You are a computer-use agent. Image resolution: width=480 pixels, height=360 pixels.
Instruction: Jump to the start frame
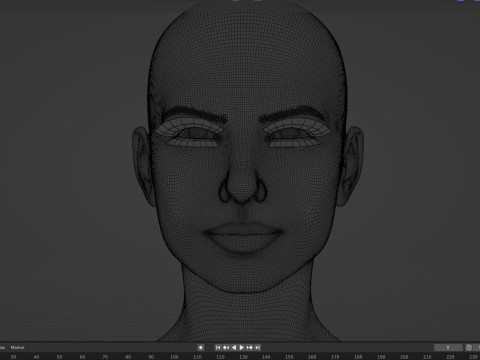tap(218, 347)
